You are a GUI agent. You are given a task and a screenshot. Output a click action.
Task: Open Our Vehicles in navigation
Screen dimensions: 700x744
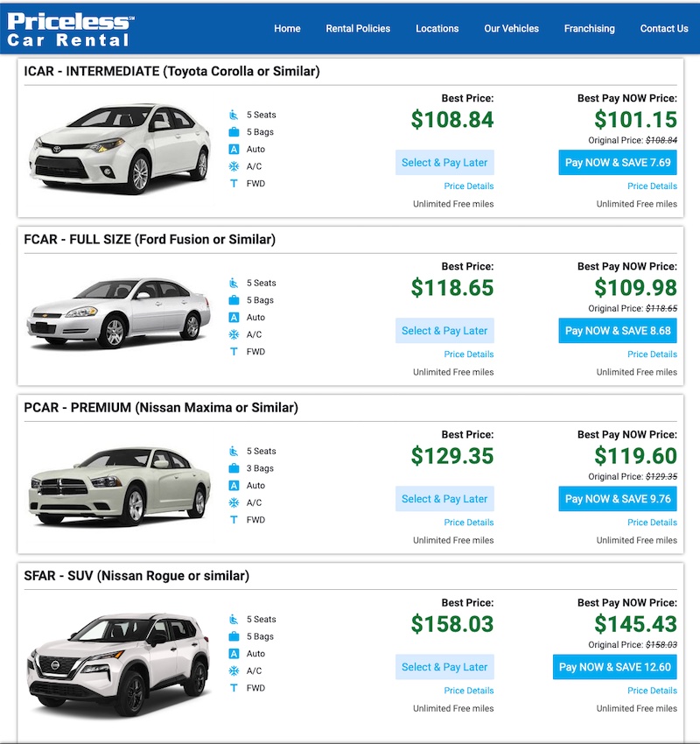(511, 29)
